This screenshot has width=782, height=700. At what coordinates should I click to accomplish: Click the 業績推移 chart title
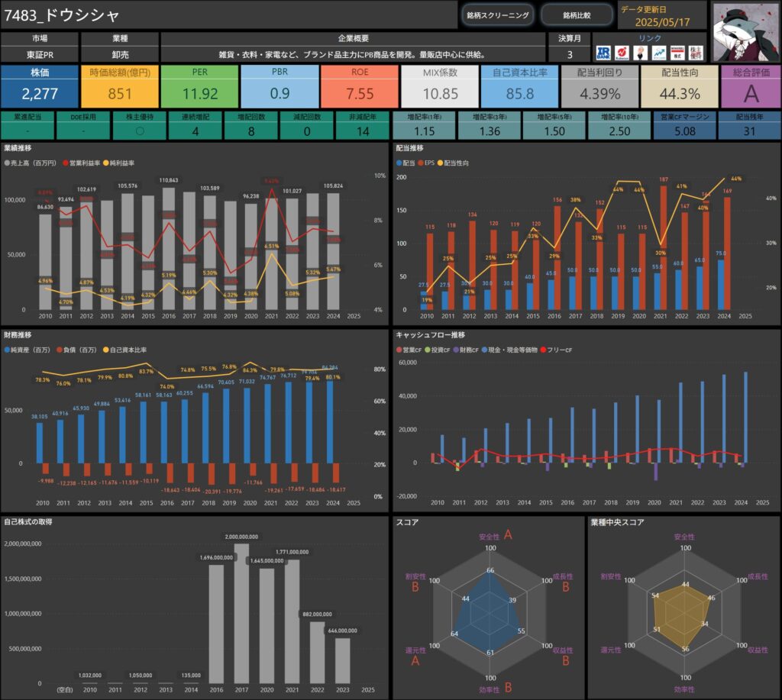[x=18, y=148]
